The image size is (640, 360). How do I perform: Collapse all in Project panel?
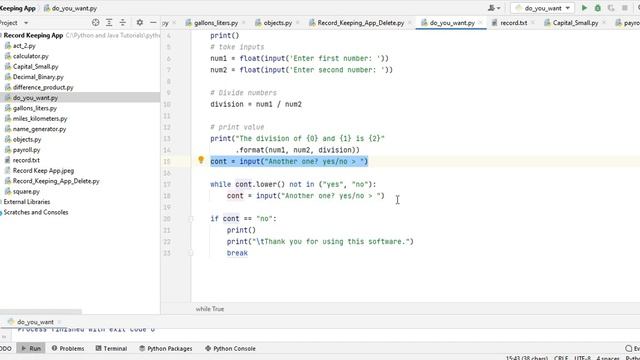click(x=122, y=23)
